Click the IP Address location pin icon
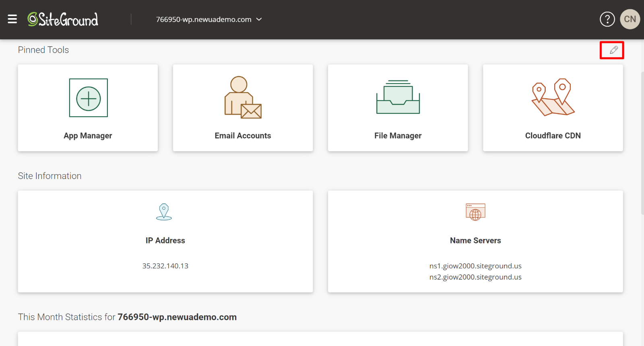This screenshot has width=644, height=346. click(164, 212)
